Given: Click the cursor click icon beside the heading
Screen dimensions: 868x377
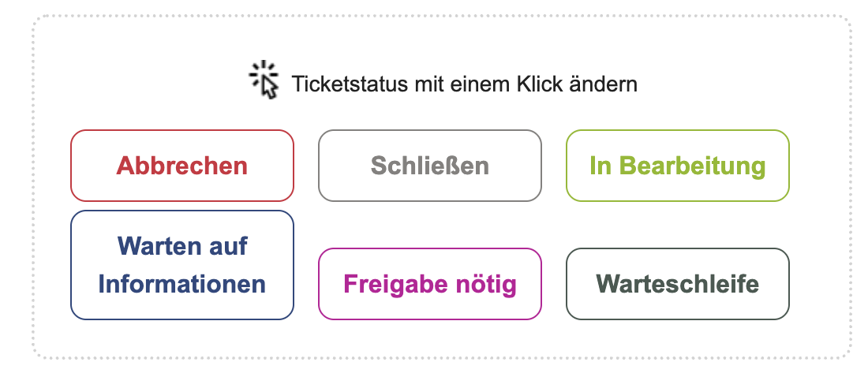Looking at the screenshot, I should pos(265,80).
